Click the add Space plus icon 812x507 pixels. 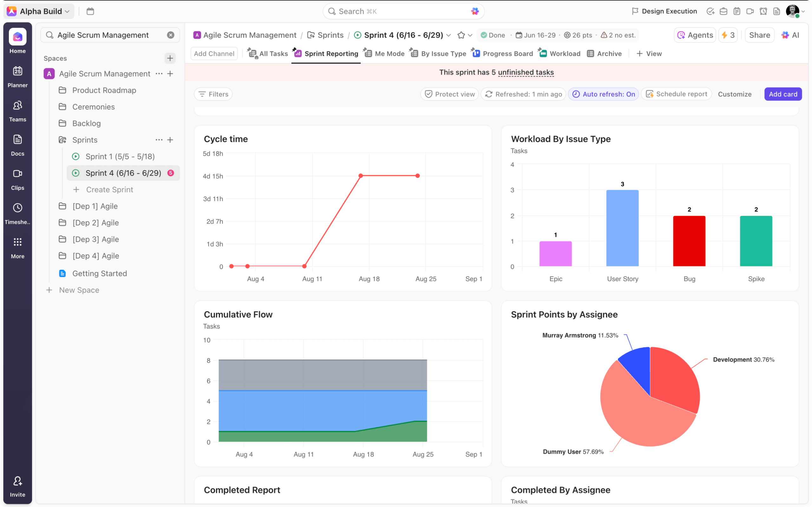(170, 58)
